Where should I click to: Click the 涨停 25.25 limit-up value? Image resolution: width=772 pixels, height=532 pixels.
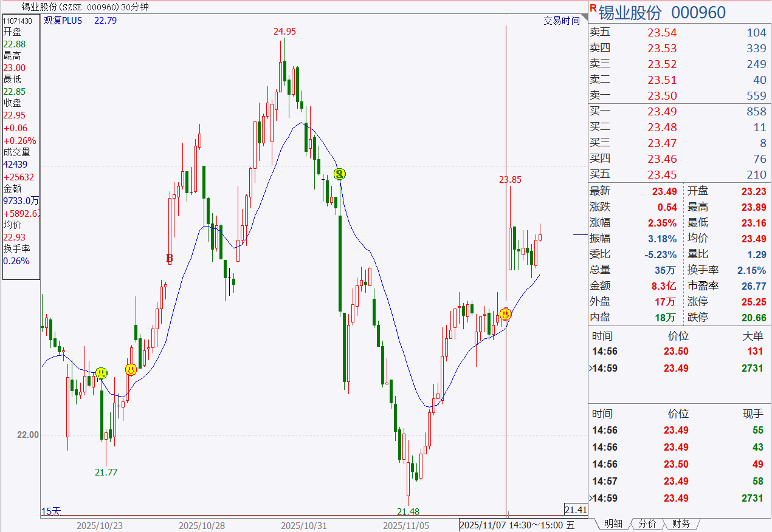point(754,302)
